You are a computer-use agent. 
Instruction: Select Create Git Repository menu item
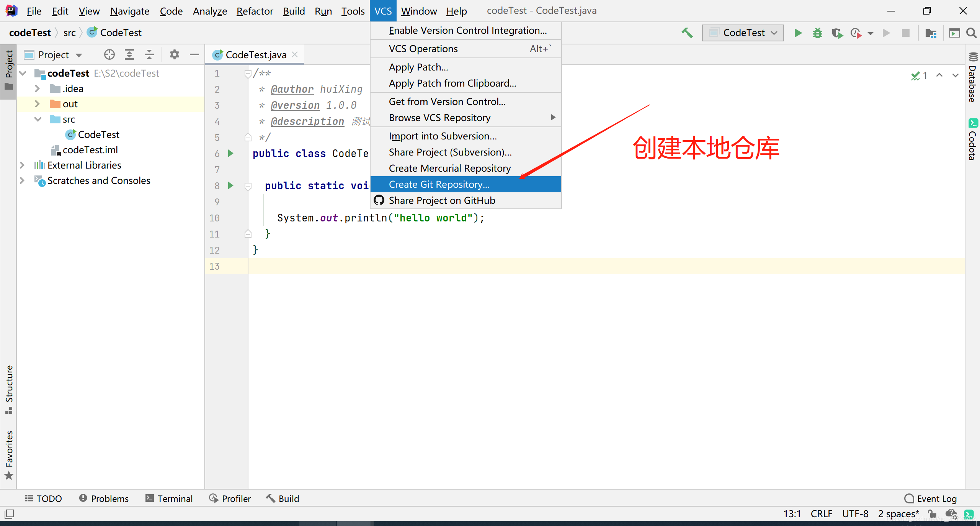tap(439, 184)
